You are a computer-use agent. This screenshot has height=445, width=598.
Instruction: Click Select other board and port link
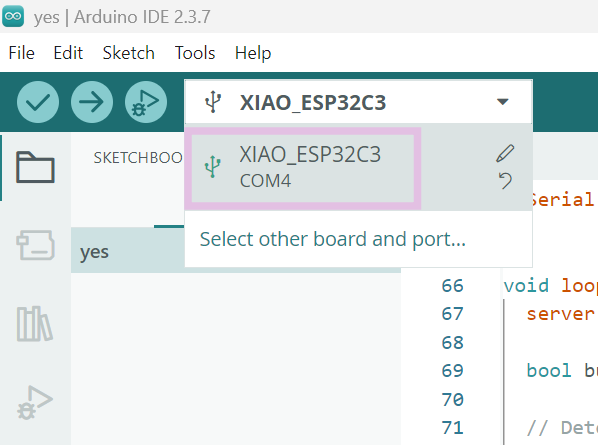coord(333,239)
